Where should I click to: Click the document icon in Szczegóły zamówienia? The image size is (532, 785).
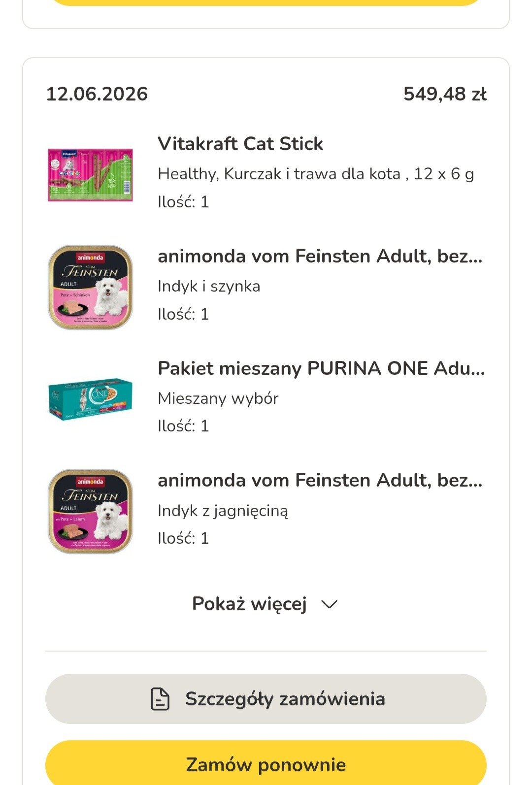click(x=160, y=699)
